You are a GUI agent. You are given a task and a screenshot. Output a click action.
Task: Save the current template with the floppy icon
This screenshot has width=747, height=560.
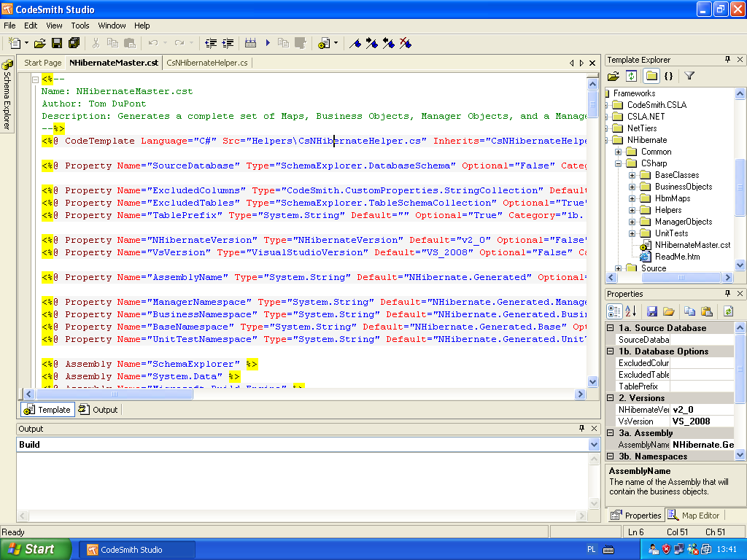(x=57, y=43)
